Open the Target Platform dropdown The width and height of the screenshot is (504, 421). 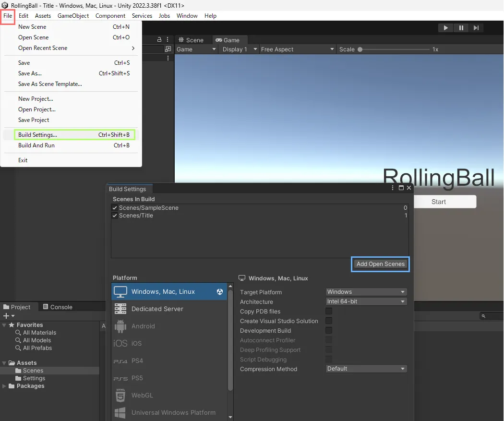pyautogui.click(x=366, y=291)
